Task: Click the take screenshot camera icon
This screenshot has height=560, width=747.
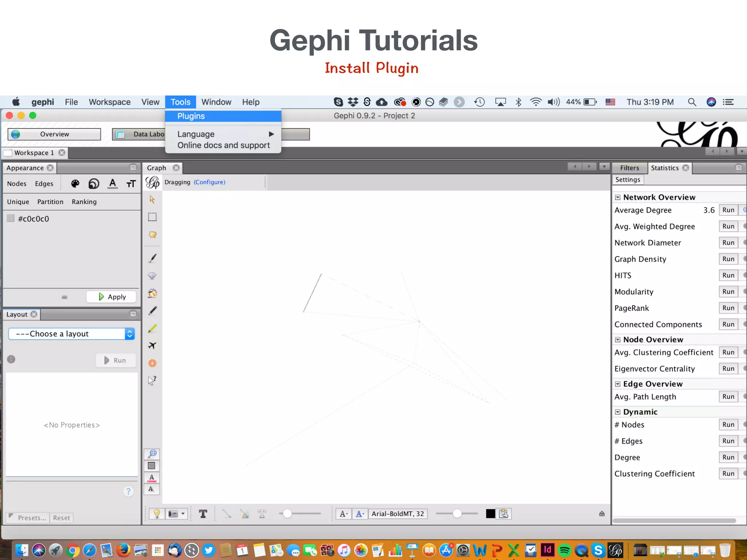Action: [x=173, y=514]
